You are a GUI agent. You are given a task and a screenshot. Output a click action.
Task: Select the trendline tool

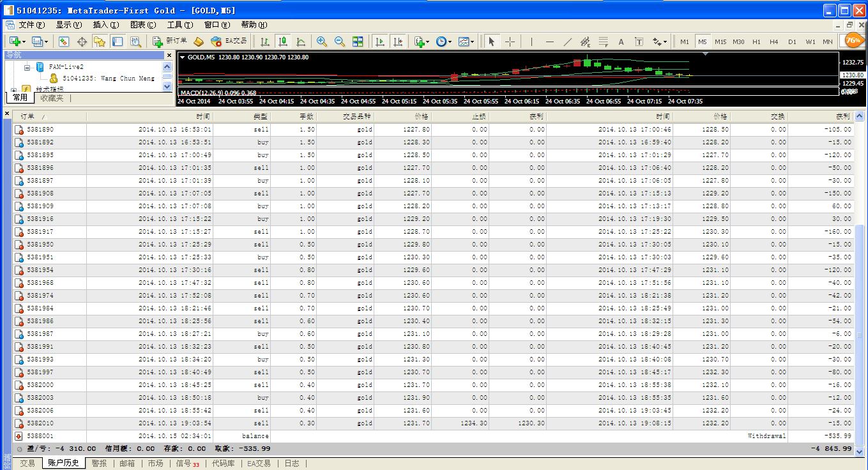coord(568,42)
